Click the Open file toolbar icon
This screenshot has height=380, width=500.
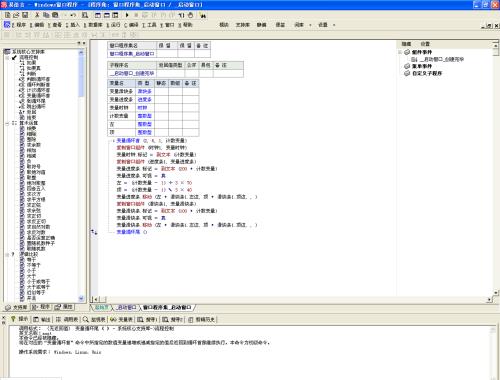pos(16,15)
